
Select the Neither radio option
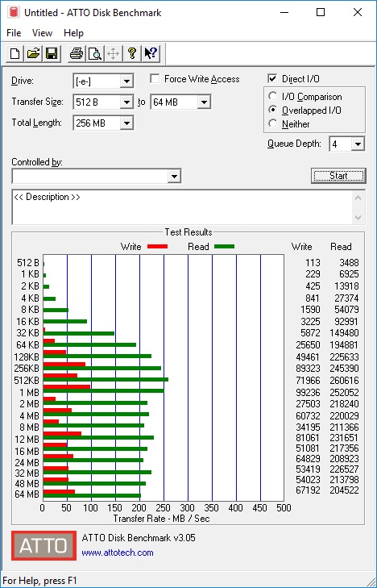point(273,123)
